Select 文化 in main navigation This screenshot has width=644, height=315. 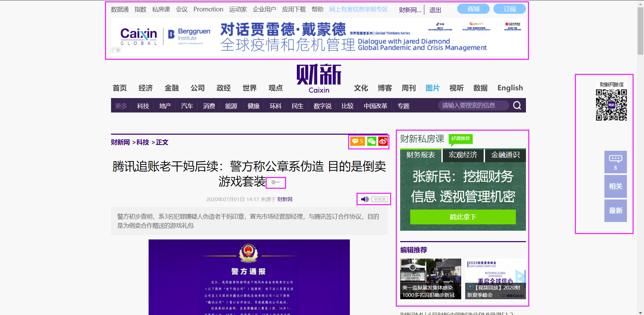361,88
